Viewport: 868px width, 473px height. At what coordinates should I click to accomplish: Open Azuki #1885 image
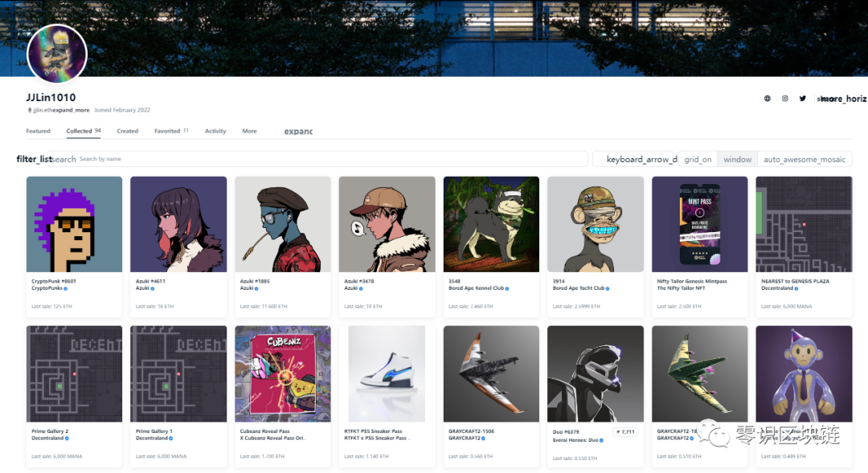coord(283,224)
